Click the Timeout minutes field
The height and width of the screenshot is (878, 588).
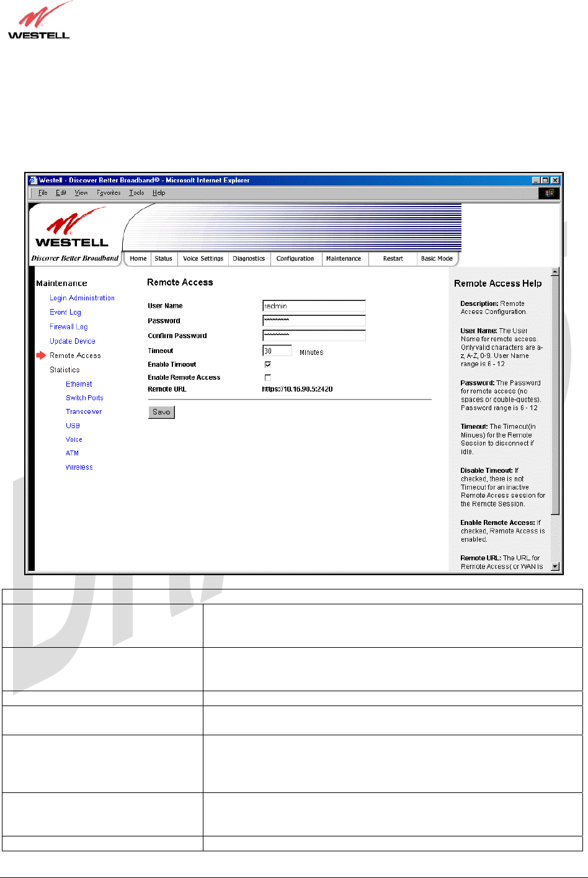point(277,351)
